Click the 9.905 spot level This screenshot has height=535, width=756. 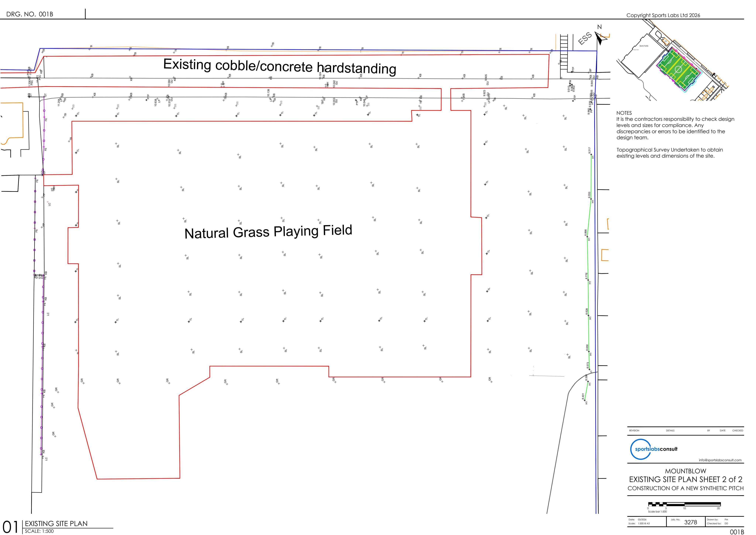coord(486,77)
